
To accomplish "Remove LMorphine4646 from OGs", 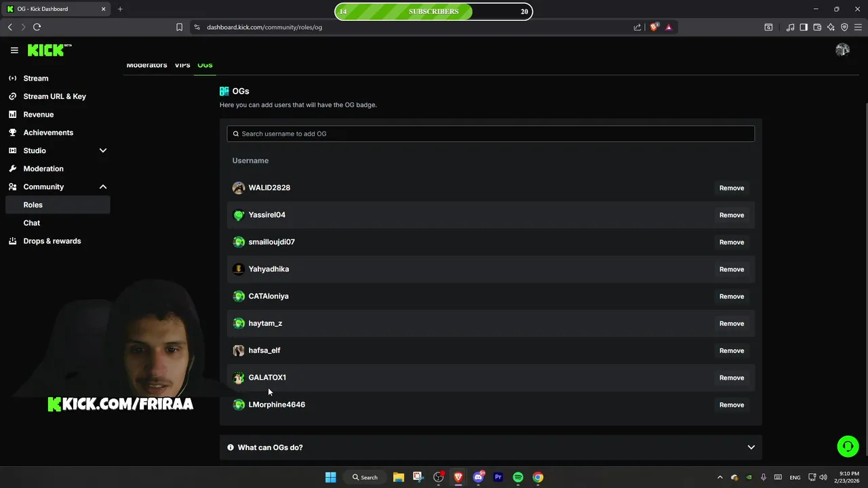I will tap(732, 405).
